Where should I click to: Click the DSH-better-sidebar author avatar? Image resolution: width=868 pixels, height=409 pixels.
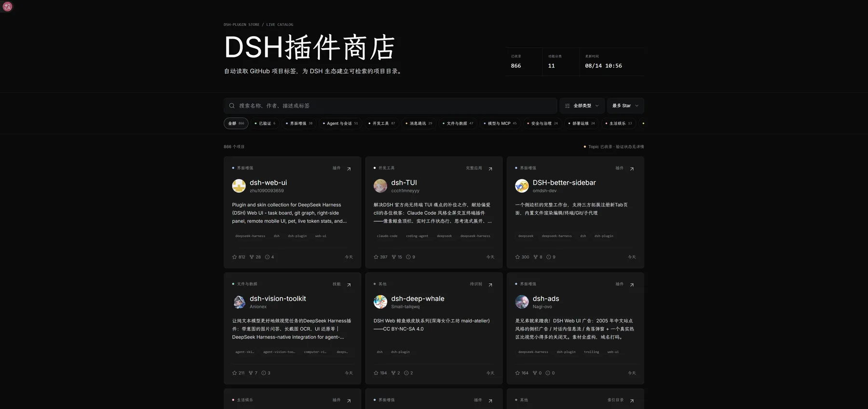pos(522,186)
